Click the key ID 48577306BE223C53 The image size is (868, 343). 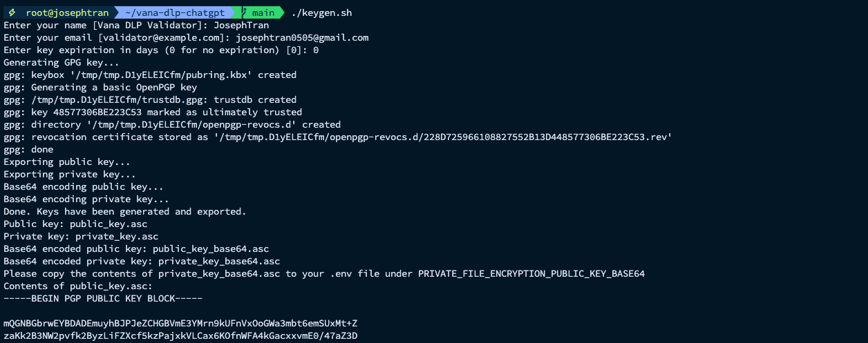tap(97, 112)
